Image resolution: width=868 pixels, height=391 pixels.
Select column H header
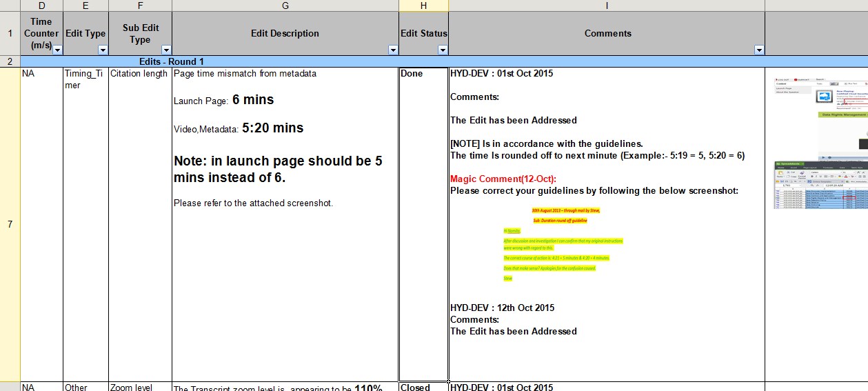(x=424, y=6)
